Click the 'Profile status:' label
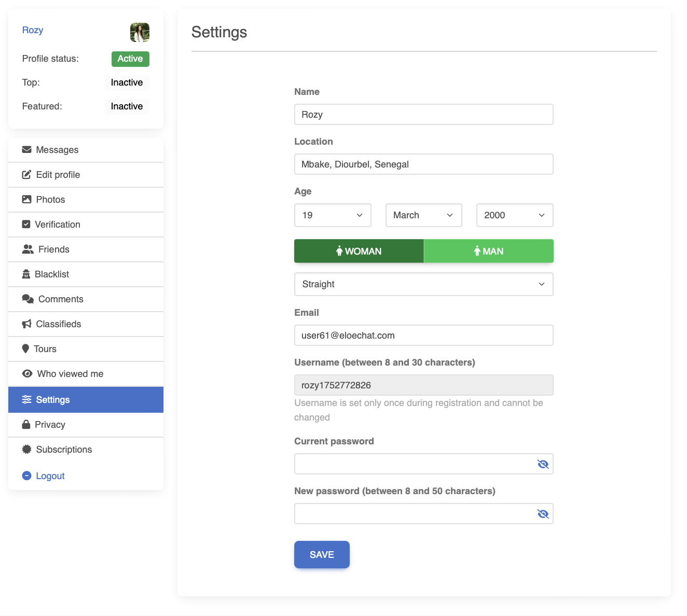687x616 pixels. point(50,59)
